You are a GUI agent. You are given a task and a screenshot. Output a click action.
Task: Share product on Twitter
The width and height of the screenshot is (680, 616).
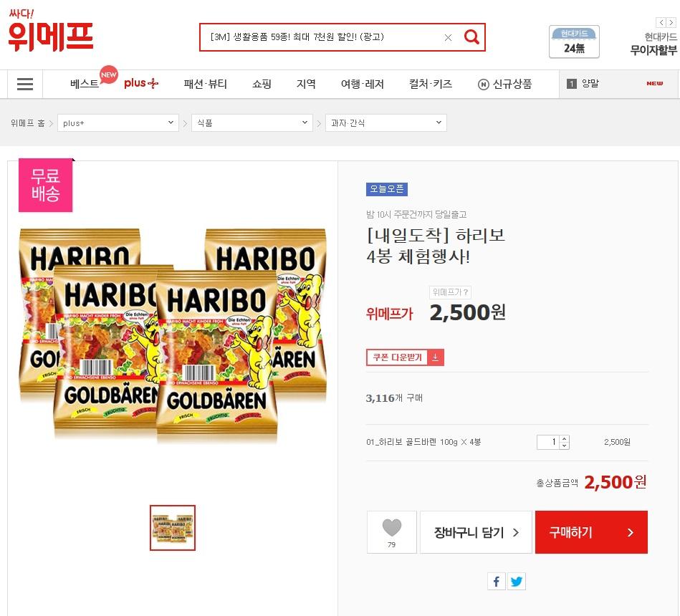click(x=517, y=582)
